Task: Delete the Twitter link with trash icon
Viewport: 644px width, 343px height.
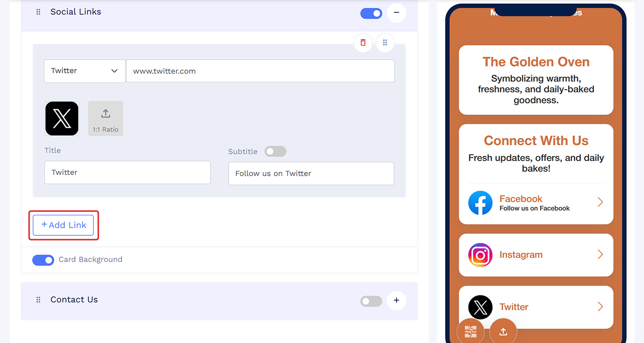Action: point(363,43)
